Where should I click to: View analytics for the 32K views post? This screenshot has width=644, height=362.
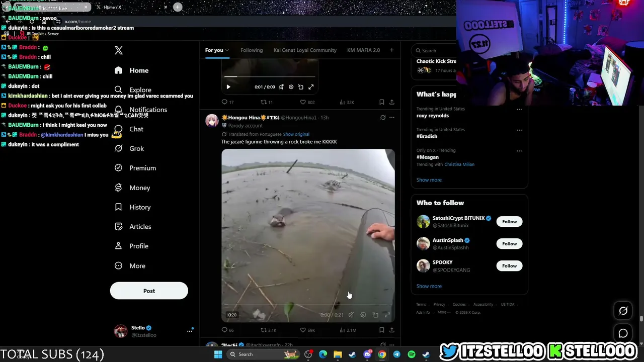click(347, 102)
